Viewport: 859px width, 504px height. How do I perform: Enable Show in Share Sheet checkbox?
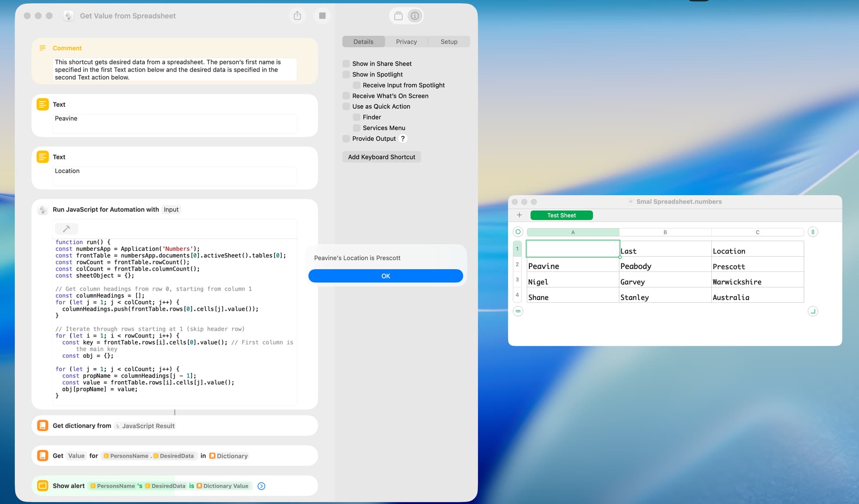click(346, 64)
